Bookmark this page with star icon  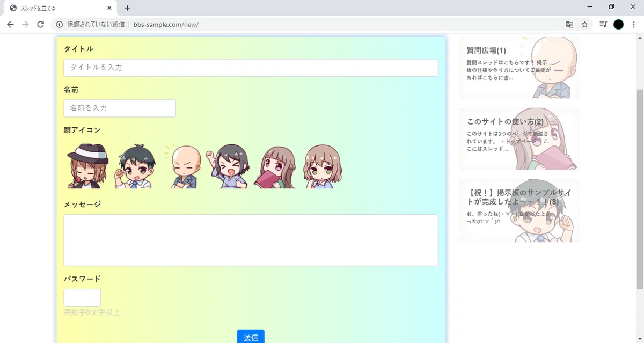click(584, 24)
